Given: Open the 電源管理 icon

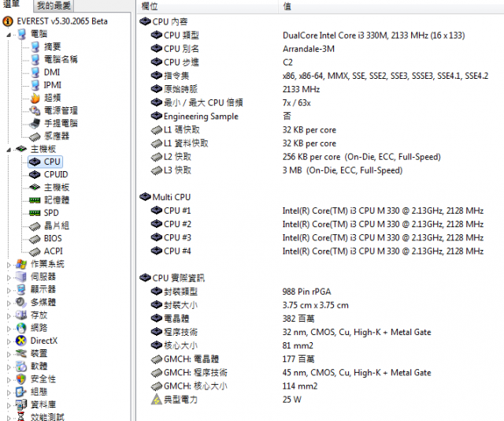Looking at the screenshot, I should 35,110.
